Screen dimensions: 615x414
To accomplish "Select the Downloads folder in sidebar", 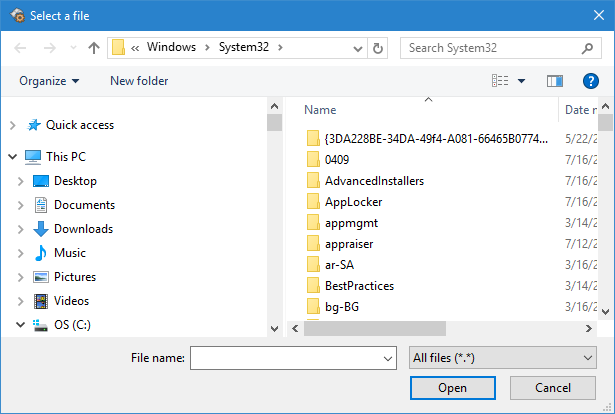I will [x=83, y=229].
